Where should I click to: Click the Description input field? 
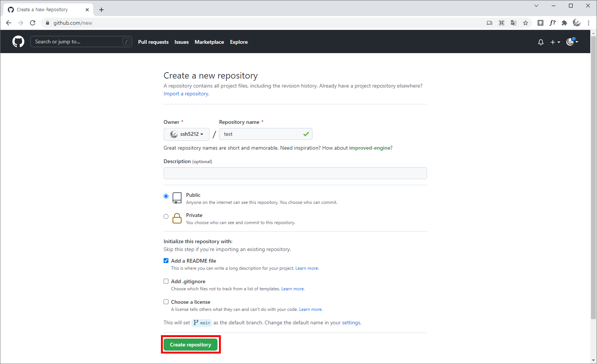[x=295, y=173]
